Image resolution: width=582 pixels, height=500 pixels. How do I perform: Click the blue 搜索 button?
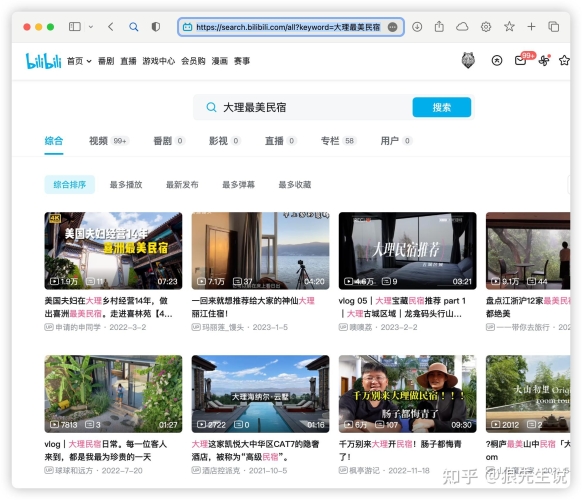[x=442, y=108]
